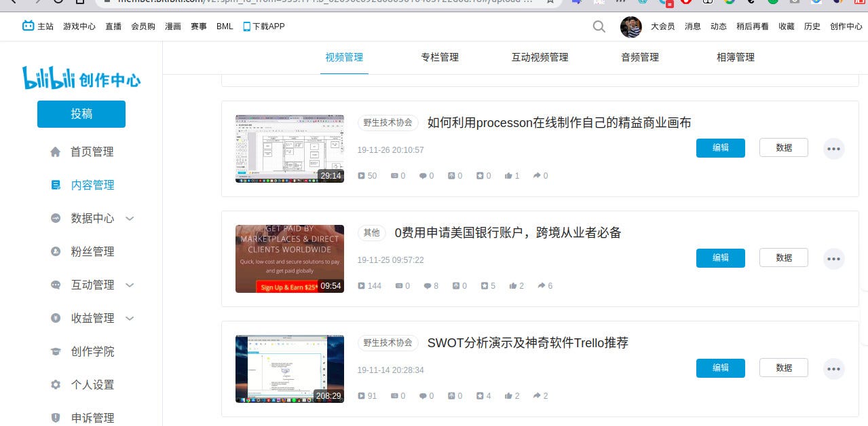Switch to the 相簿管理 tab
This screenshot has height=426, width=868.
click(x=736, y=57)
